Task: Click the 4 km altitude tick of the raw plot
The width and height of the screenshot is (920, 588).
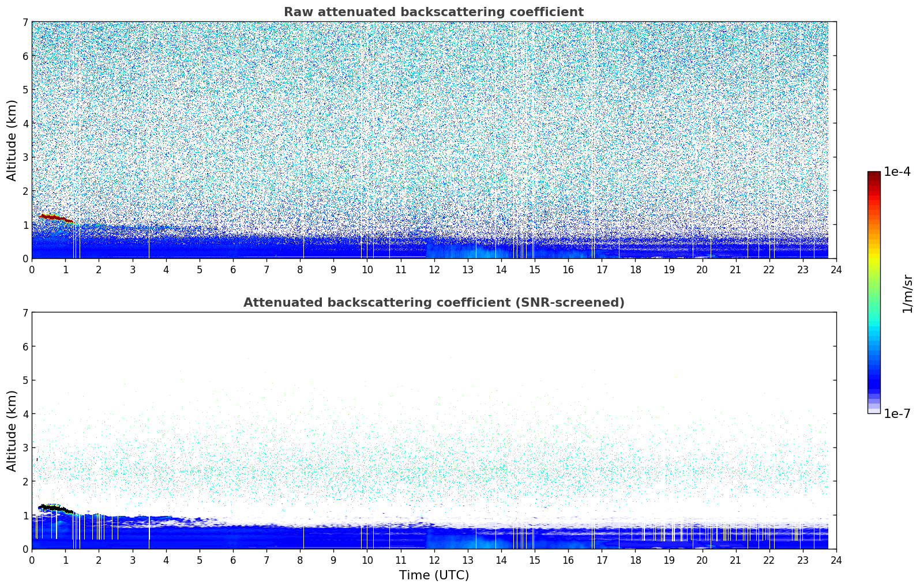Action: pos(25,123)
